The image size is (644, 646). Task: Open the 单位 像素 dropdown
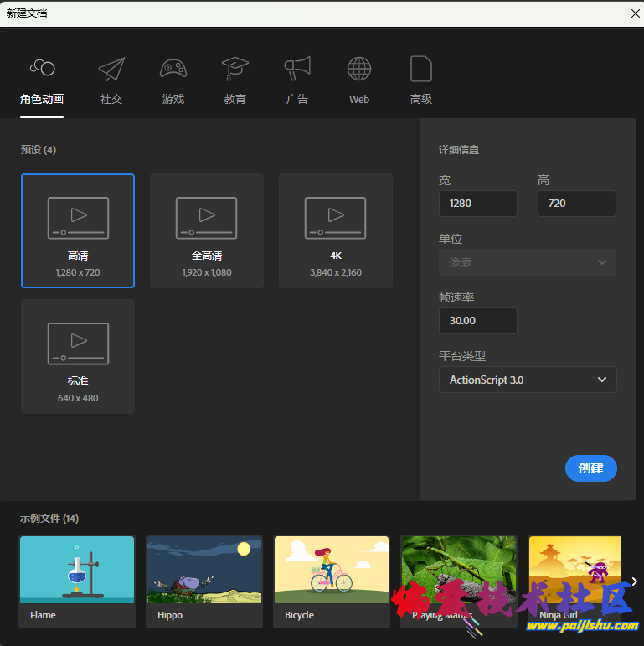(528, 262)
